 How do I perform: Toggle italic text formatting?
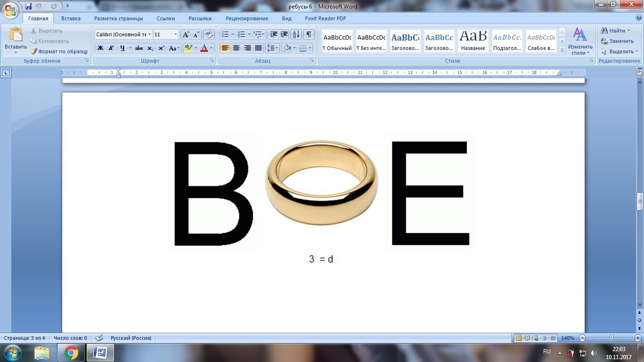tap(111, 48)
